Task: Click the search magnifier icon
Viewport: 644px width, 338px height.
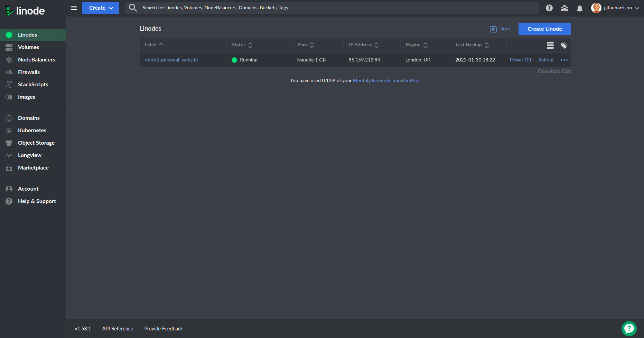Action: (x=133, y=8)
